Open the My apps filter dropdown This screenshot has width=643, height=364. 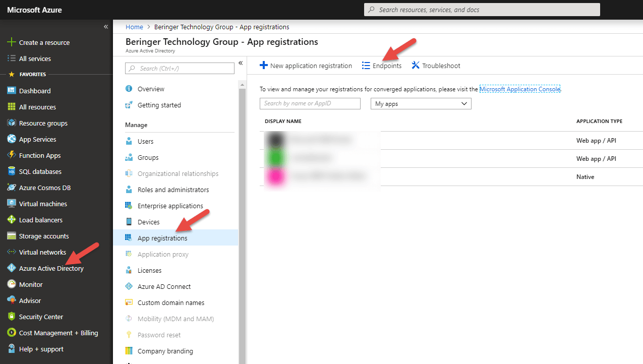click(x=421, y=103)
